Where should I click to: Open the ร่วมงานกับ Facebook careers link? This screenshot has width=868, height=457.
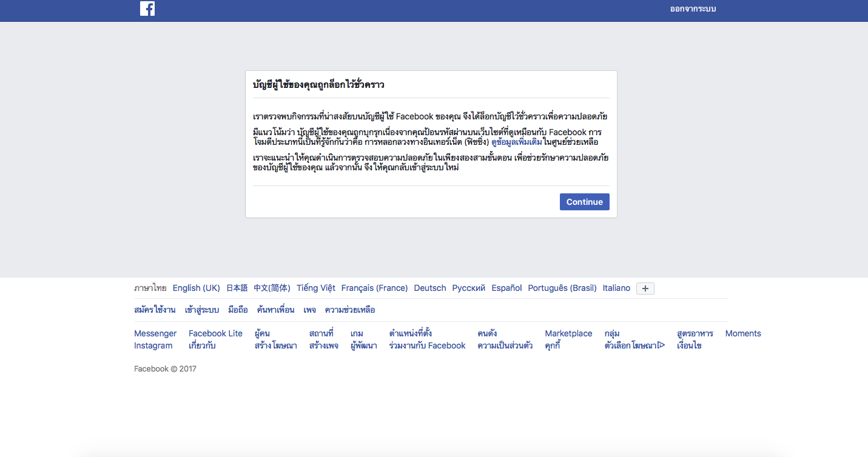pos(428,345)
